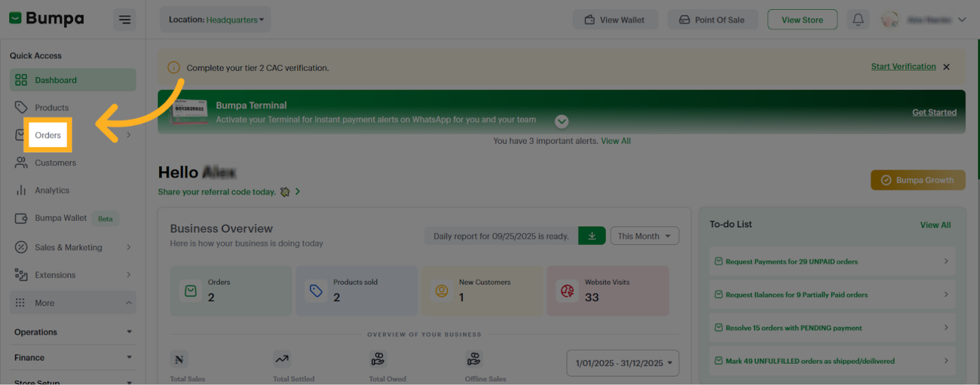The width and height of the screenshot is (980, 385).
Task: Expand alerts with the round chevron button
Action: (561, 121)
